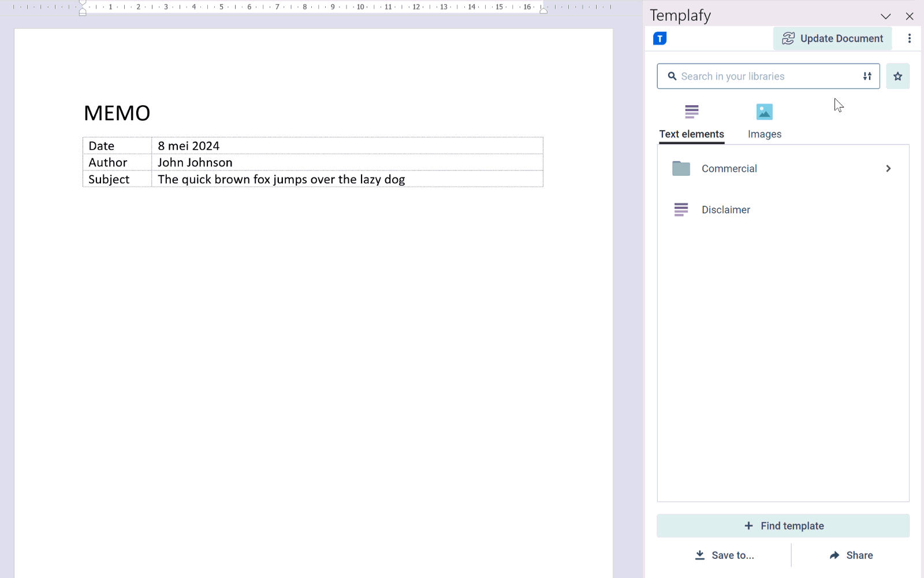Viewport: 924px width, 578px height.
Task: Click the search filter icon in the search bar
Action: 867,76
